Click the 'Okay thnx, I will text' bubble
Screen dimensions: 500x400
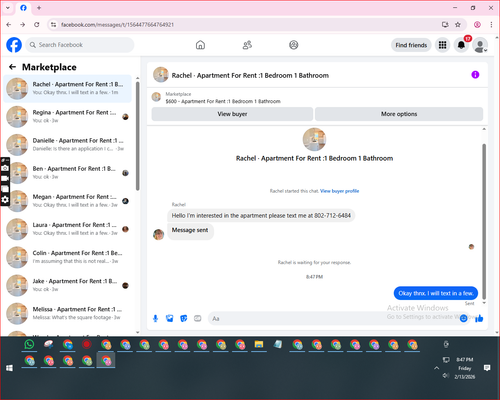436,293
